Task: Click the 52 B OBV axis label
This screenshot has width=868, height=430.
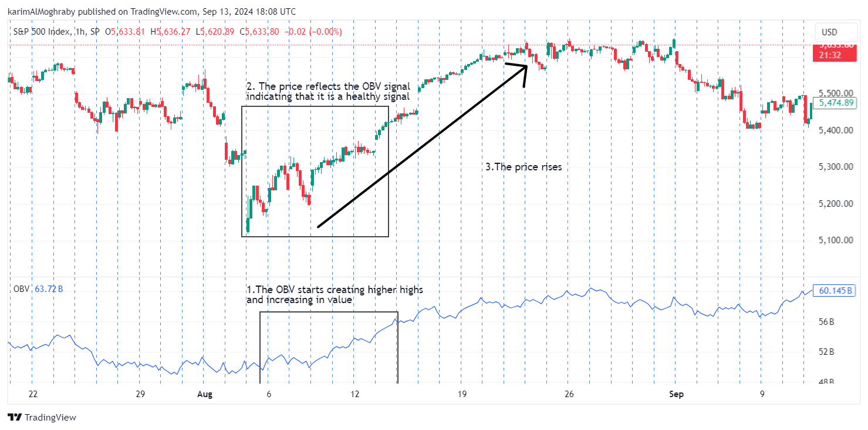Action: click(826, 352)
